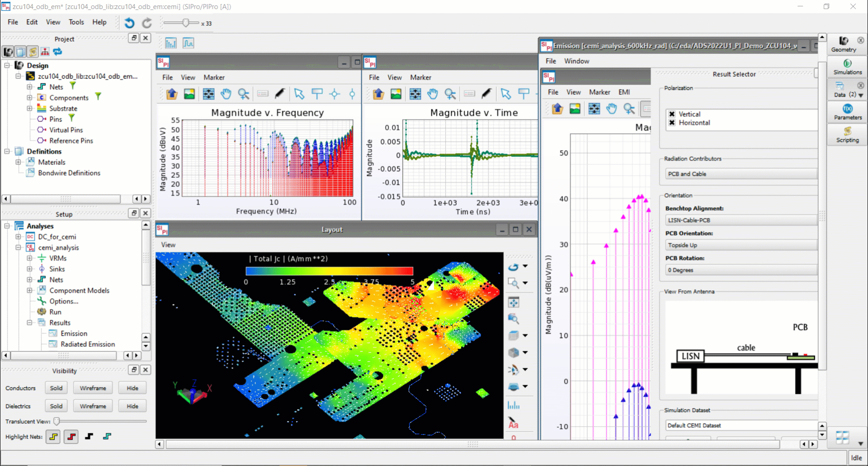Select the pan hand tool in Frequency plot
868x466 pixels.
coord(226,94)
